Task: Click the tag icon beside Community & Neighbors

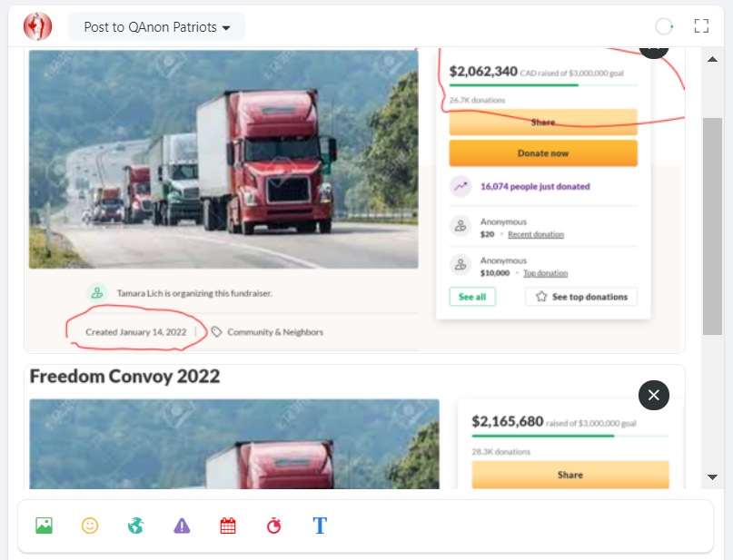Action: 216,332
